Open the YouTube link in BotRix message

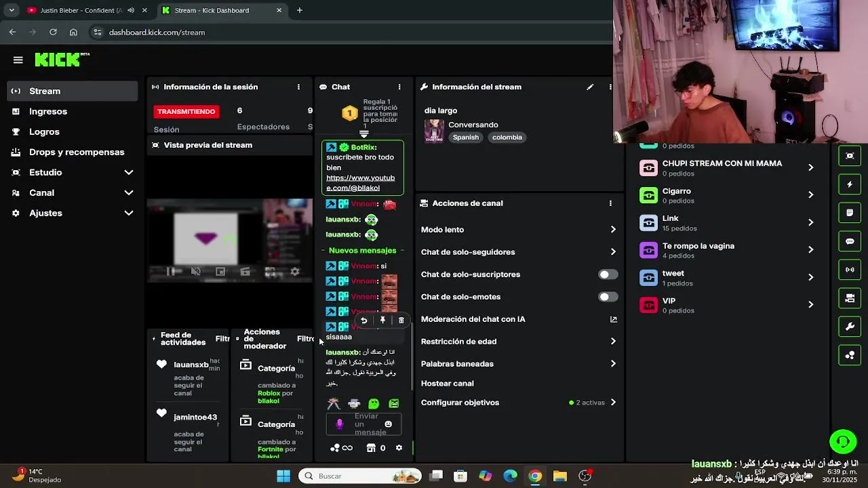tap(360, 183)
